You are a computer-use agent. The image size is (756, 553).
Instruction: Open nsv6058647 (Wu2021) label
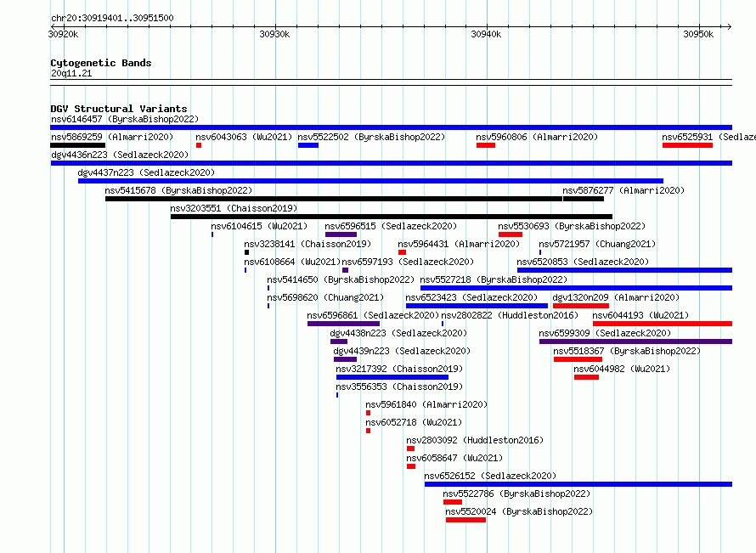point(454,458)
